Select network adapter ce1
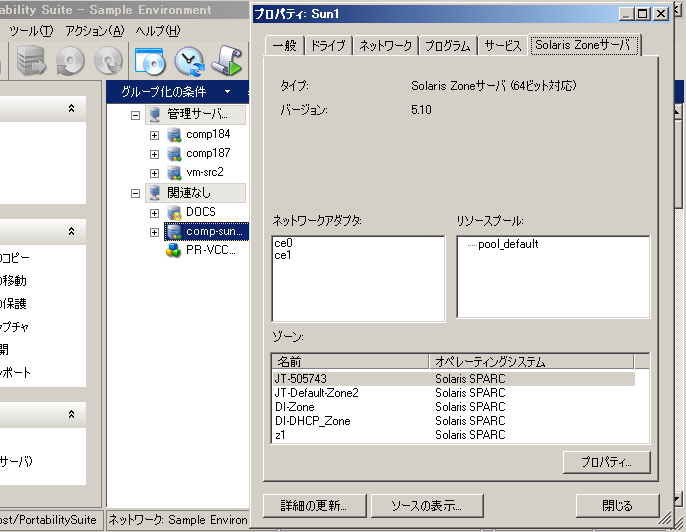 click(x=283, y=255)
